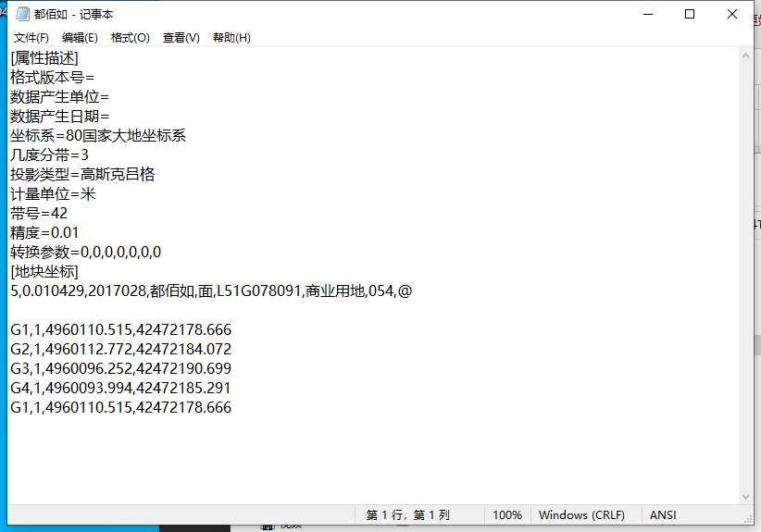Click the line starting '5,0.010429,2017028'
The image size is (761, 532).
coord(211,291)
